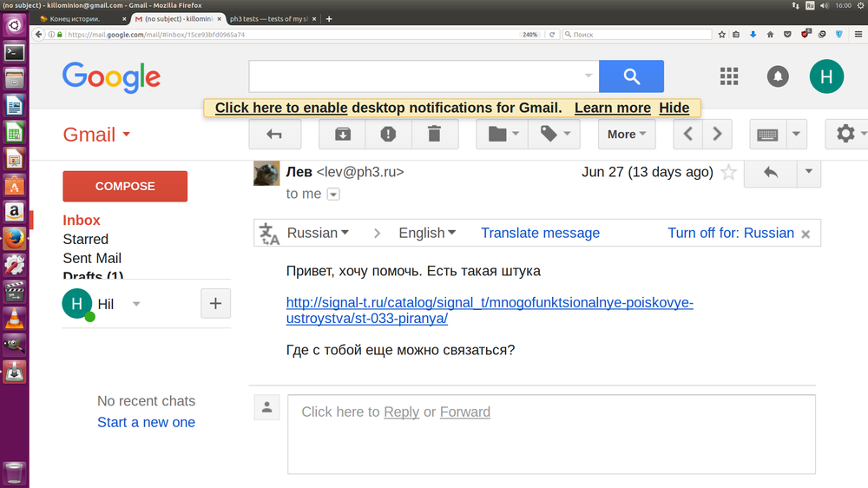Click the Archive icon in the toolbar

342,135
